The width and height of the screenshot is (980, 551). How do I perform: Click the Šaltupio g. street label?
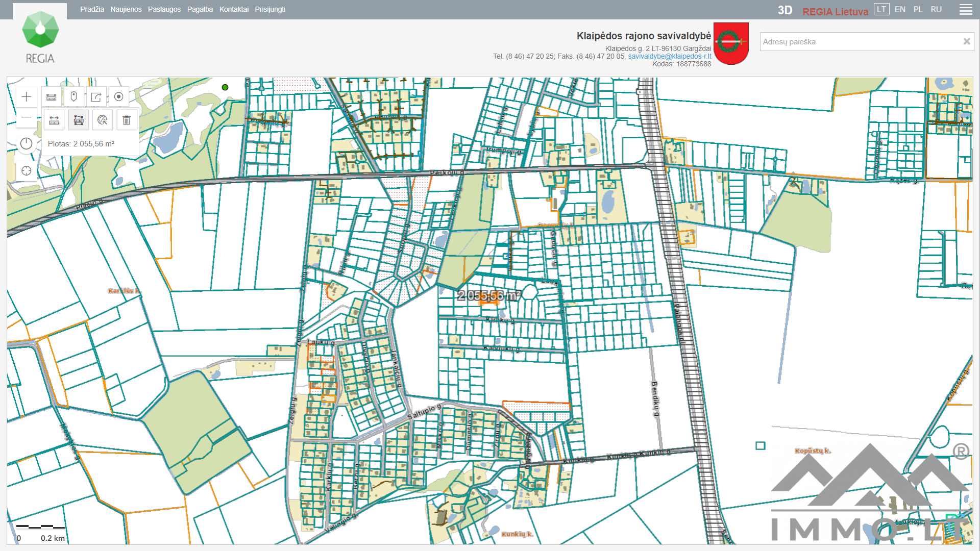(424, 411)
